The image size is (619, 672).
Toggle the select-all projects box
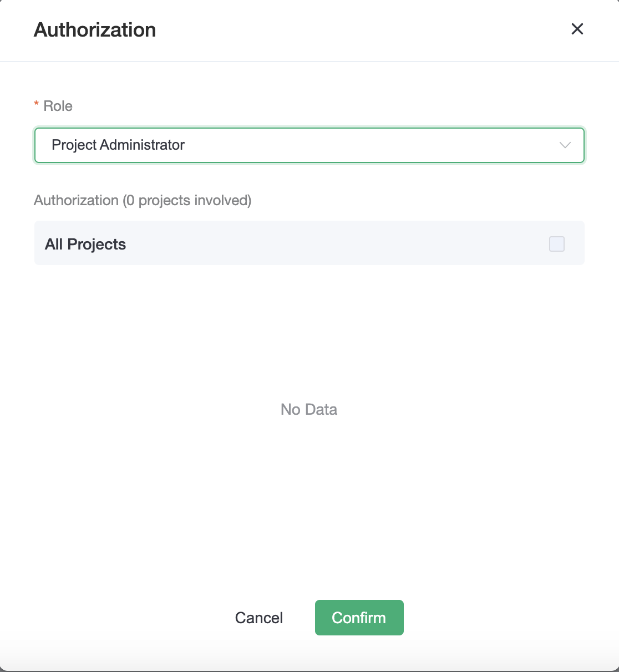[557, 244]
